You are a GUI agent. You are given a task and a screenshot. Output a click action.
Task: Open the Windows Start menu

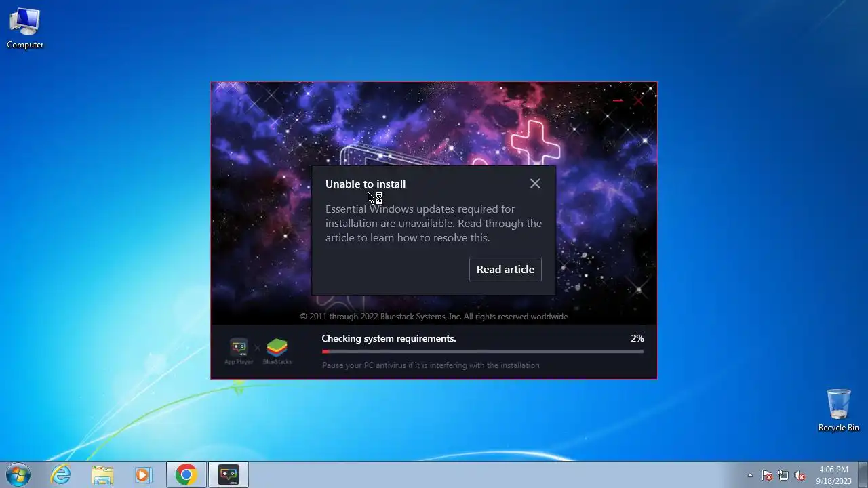(x=18, y=474)
